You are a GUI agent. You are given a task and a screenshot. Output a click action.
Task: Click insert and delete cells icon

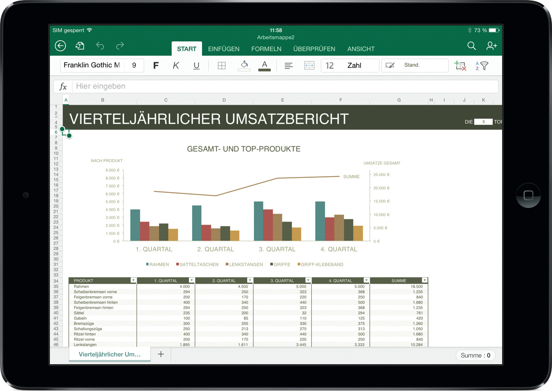pyautogui.click(x=460, y=66)
